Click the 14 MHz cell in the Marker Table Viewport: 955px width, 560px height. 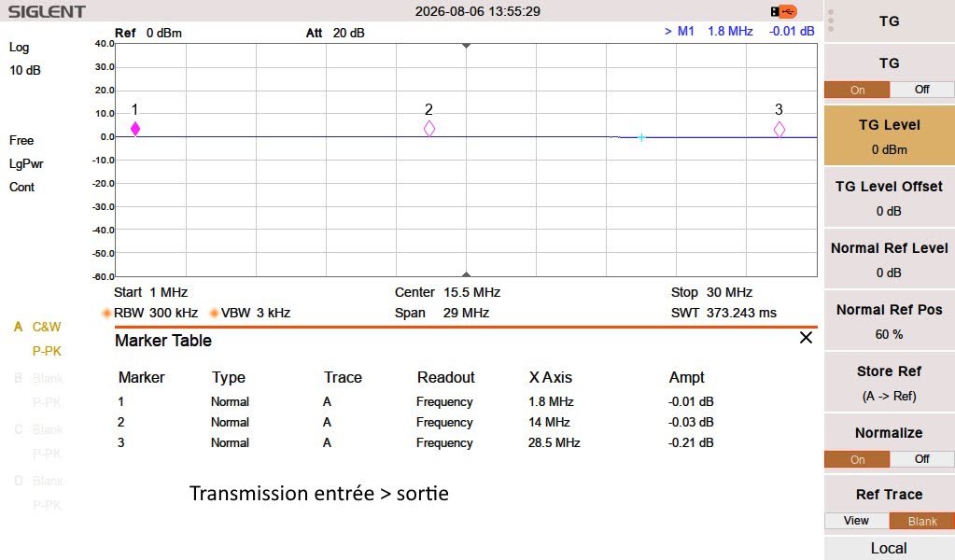point(549,422)
